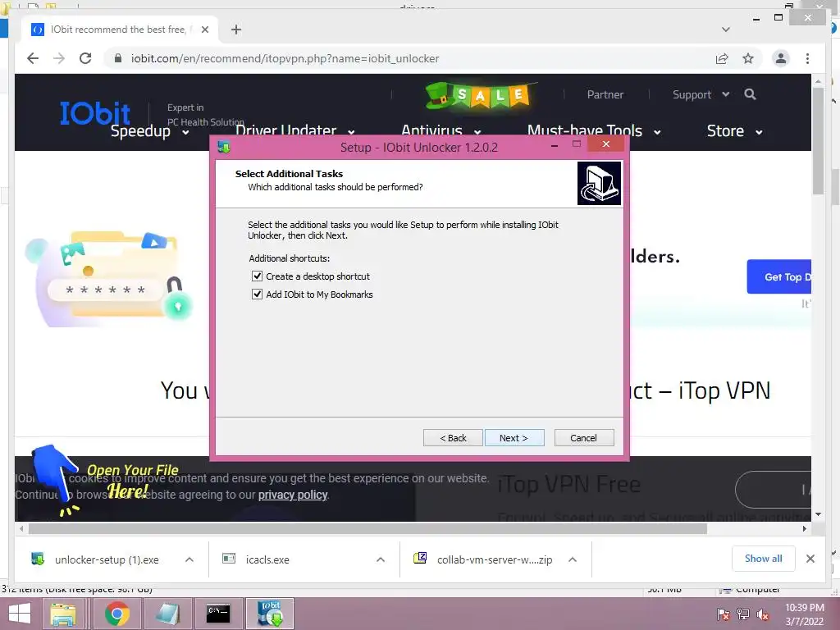The image size is (840, 630).
Task: Switch to Chrome on the taskbar
Action: tap(117, 614)
